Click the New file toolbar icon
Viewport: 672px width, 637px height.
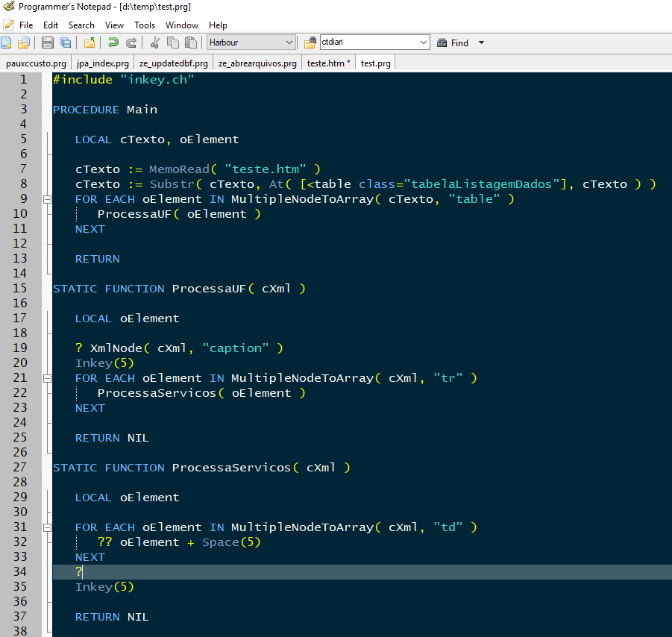pyautogui.click(x=7, y=43)
